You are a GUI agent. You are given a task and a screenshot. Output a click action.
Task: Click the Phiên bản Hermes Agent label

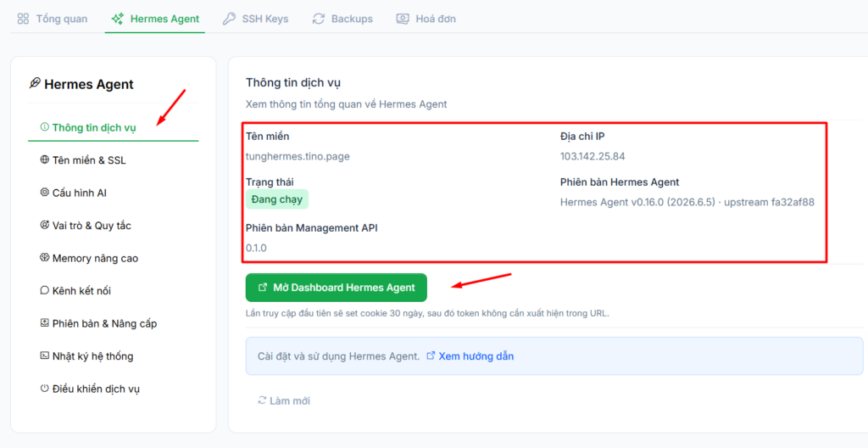point(620,182)
